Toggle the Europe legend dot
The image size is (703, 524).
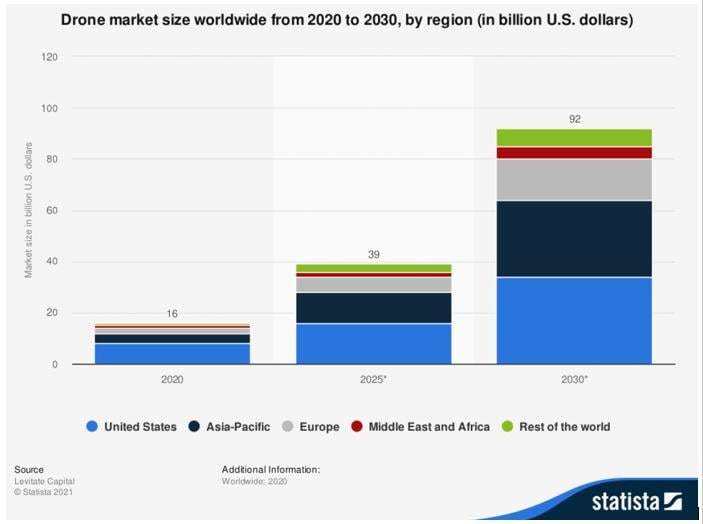(x=287, y=427)
